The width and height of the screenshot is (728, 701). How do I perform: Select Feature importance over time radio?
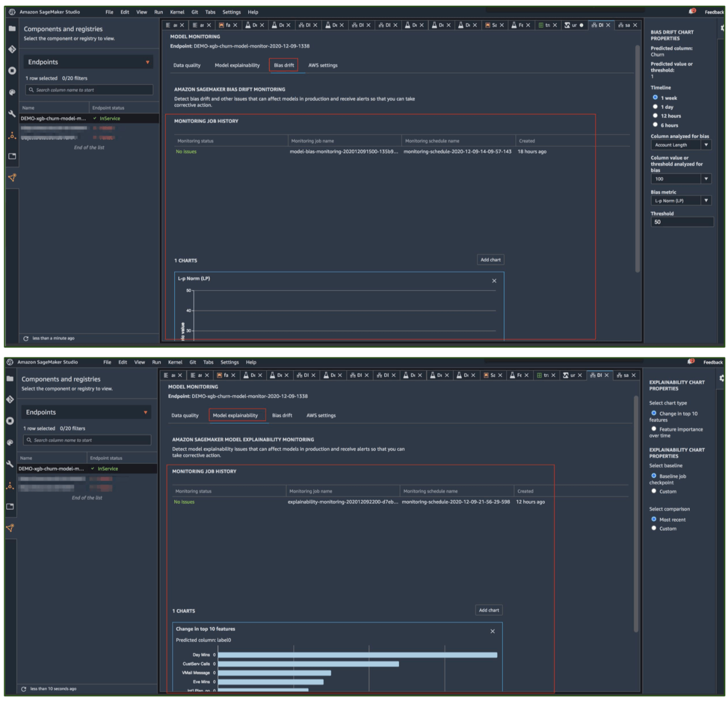[654, 429]
